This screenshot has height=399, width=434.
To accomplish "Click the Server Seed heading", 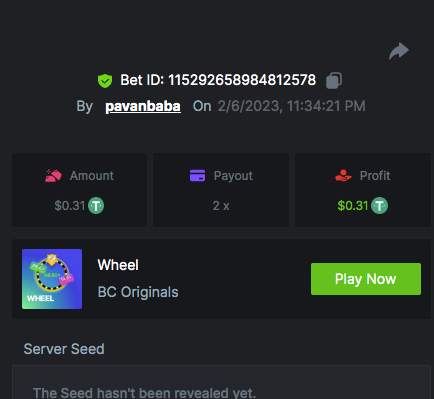I will pyautogui.click(x=64, y=349).
